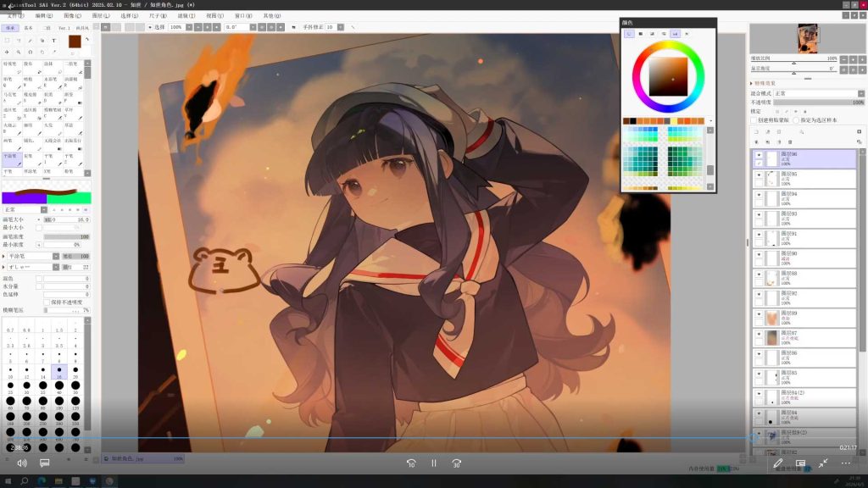Viewport: 868px width, 488px height.
Task: Pick color in saturation square of wheel
Action: point(668,76)
